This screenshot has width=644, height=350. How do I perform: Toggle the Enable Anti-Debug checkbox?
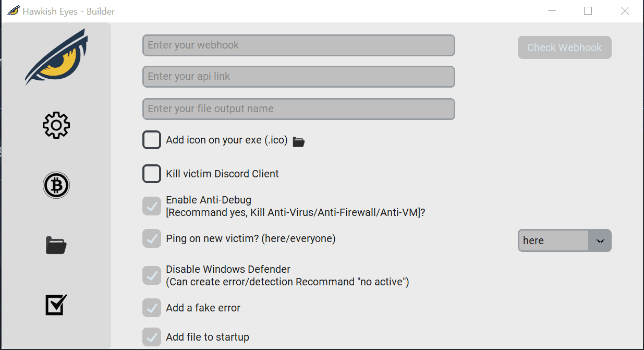(x=152, y=206)
